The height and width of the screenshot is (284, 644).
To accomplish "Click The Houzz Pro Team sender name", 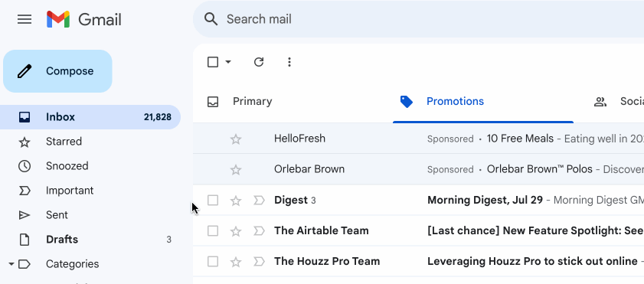I will click(x=327, y=261).
